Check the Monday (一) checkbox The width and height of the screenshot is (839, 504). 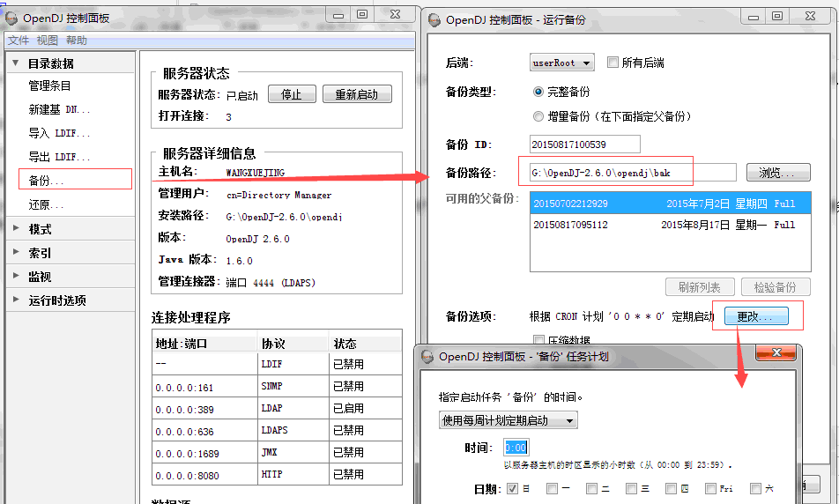click(x=552, y=488)
